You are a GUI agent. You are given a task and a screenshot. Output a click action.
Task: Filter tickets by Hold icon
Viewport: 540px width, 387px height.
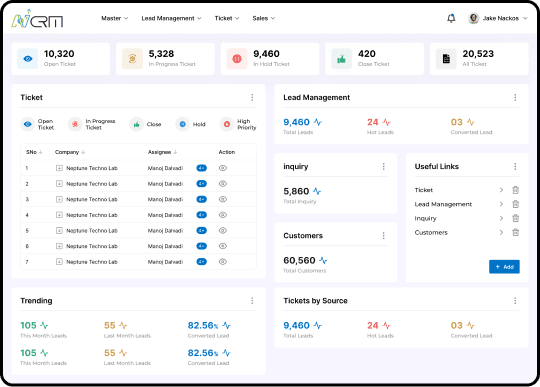[183, 124]
